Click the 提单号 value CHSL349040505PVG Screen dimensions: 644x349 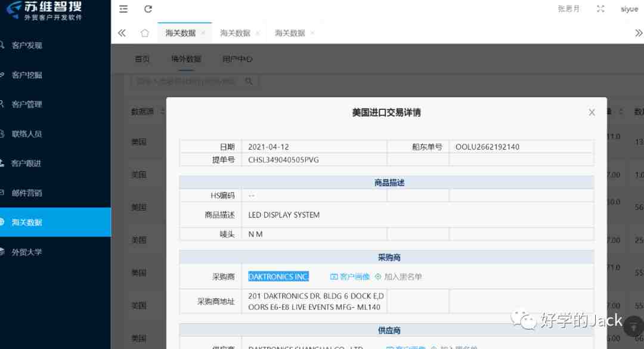click(x=283, y=160)
